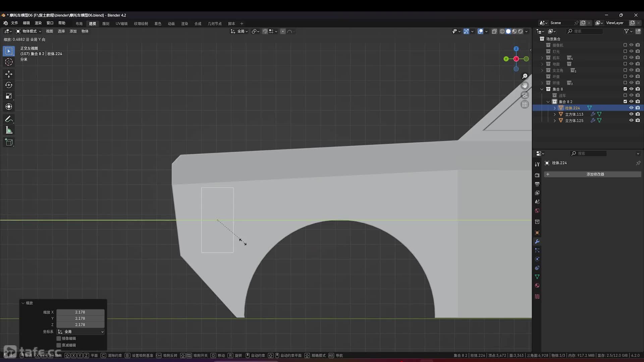644x362 pixels.
Task: Open the 物体模式 mode dropdown
Action: [x=29, y=31]
